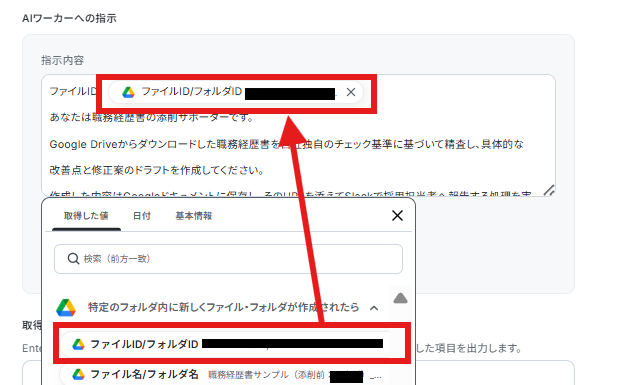Collapse the 特定のフォルダ内に新しくファイル section
The height and width of the screenshot is (385, 634).
point(374,308)
